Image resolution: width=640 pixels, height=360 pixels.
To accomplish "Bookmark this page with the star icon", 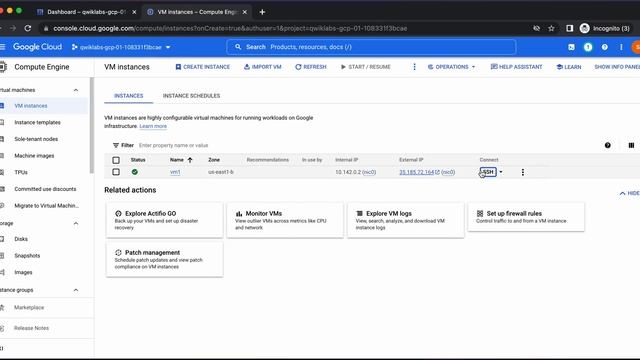I will (551, 28).
